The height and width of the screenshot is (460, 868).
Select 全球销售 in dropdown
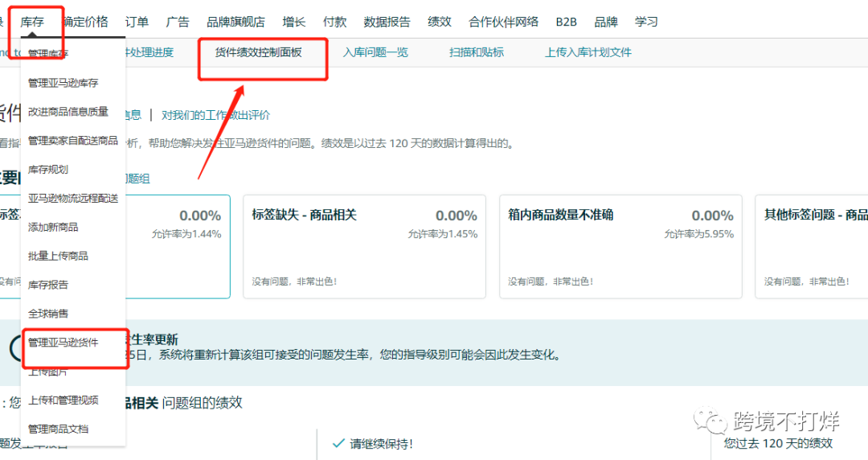click(48, 313)
